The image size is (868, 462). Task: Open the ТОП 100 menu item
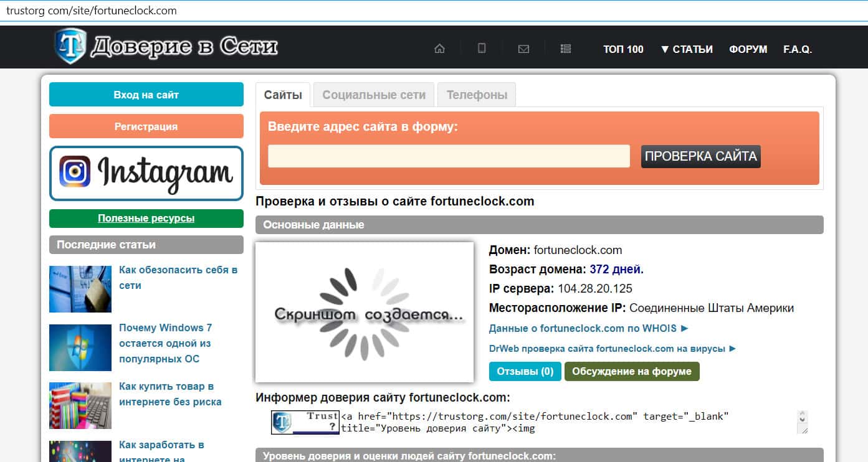pyautogui.click(x=623, y=49)
